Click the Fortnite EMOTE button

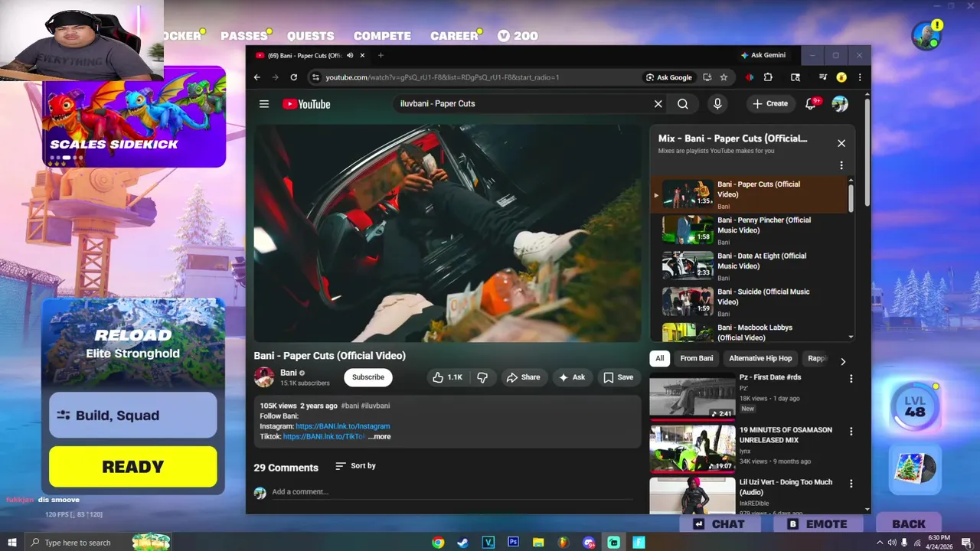pyautogui.click(x=818, y=524)
